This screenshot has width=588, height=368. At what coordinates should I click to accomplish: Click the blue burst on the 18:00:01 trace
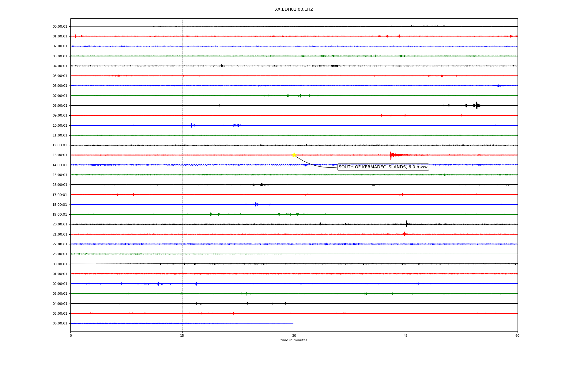(256, 204)
